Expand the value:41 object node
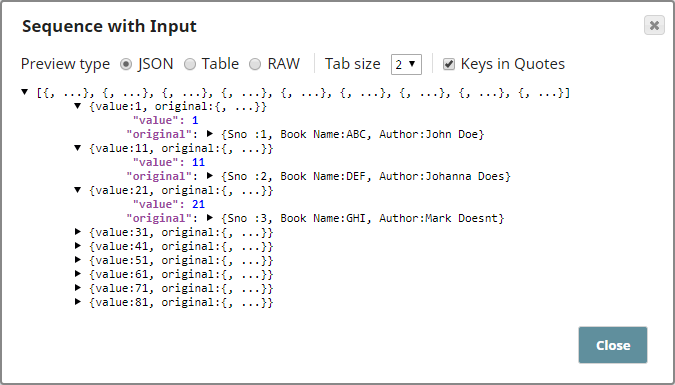The width and height of the screenshot is (675, 385). pos(77,245)
